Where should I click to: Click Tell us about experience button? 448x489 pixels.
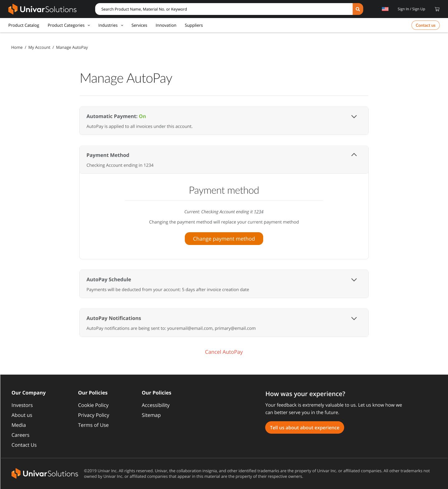305,427
